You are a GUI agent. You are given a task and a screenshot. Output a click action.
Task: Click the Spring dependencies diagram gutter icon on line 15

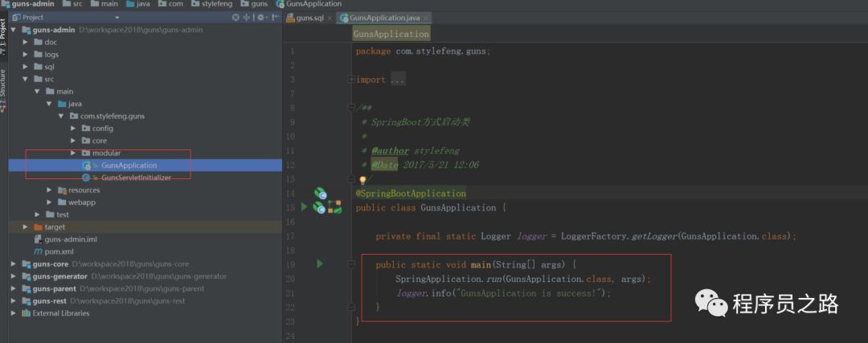(x=334, y=207)
